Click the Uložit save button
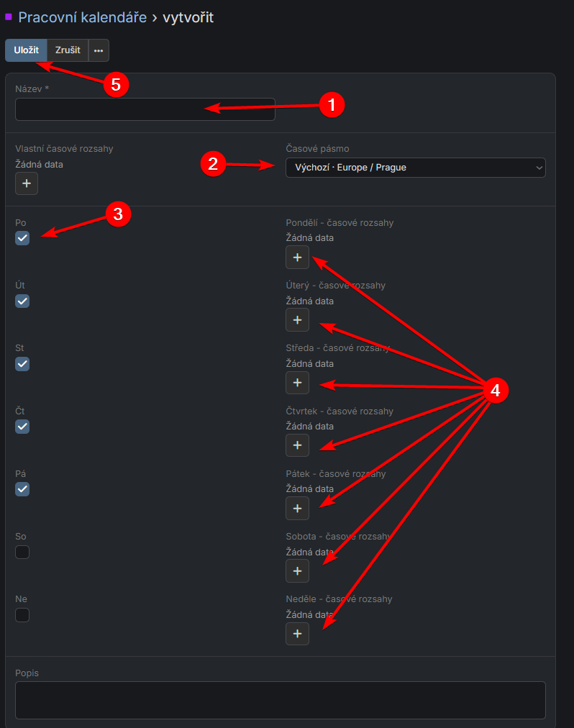 [x=26, y=50]
